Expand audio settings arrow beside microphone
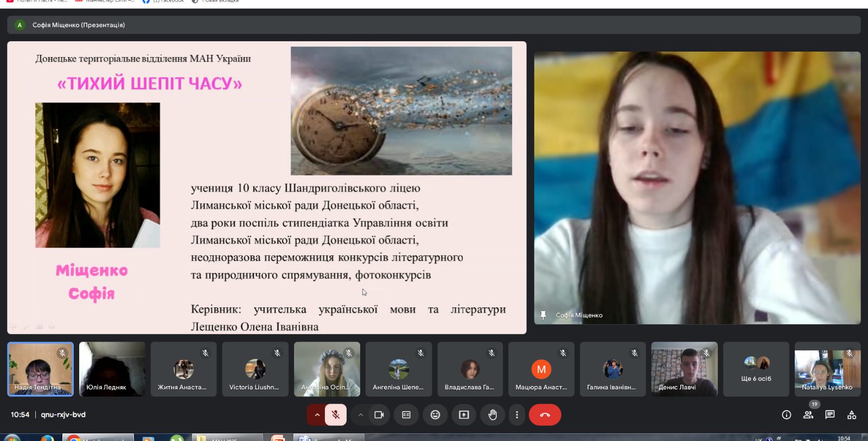The height and width of the screenshot is (441, 868). pos(317,415)
